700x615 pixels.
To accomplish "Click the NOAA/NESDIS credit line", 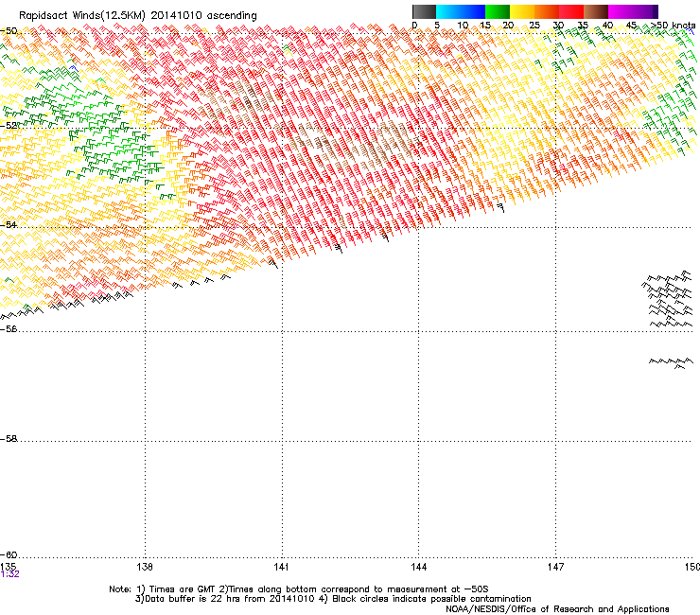I will pyautogui.click(x=557, y=608).
